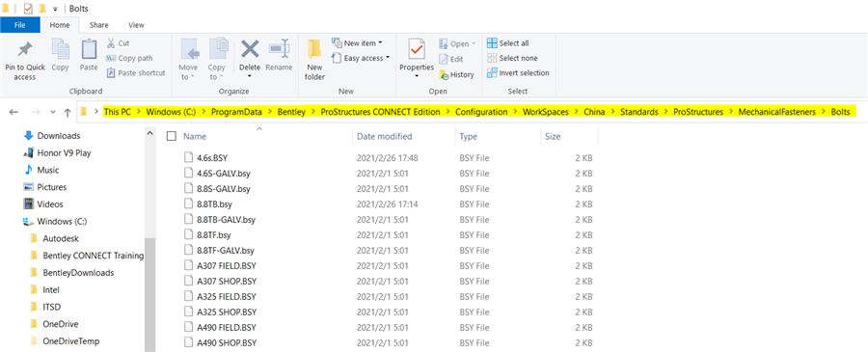The image size is (868, 352).
Task: Click navigation pane scroll-up arrow
Action: click(150, 133)
